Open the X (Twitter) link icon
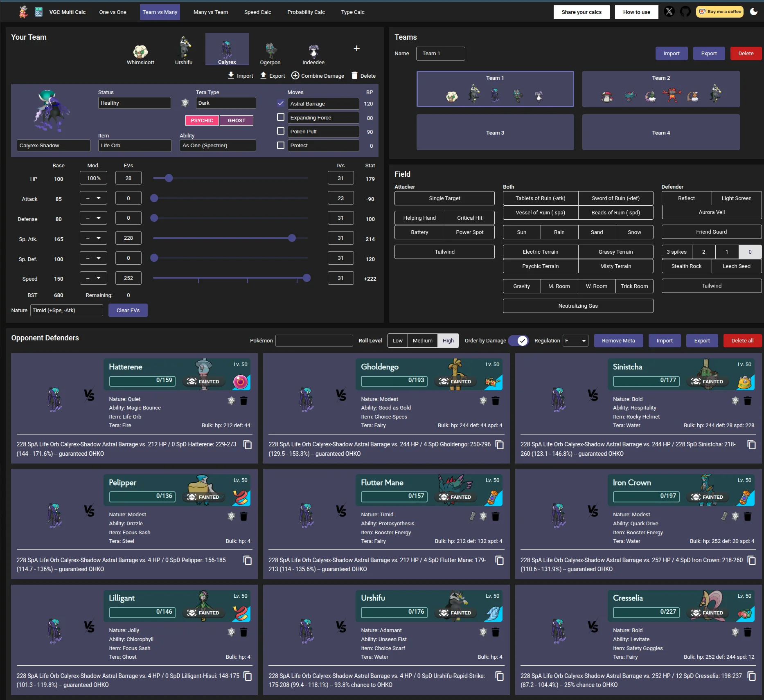 pos(669,12)
